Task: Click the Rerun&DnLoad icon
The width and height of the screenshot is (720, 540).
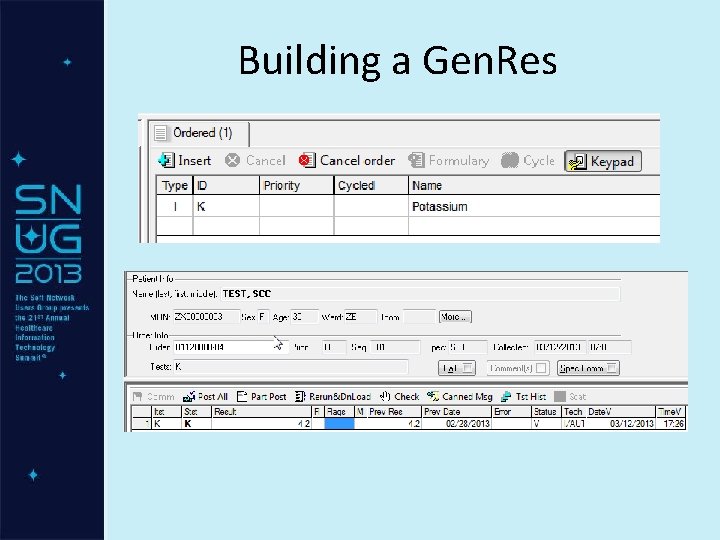Action: pos(300,396)
